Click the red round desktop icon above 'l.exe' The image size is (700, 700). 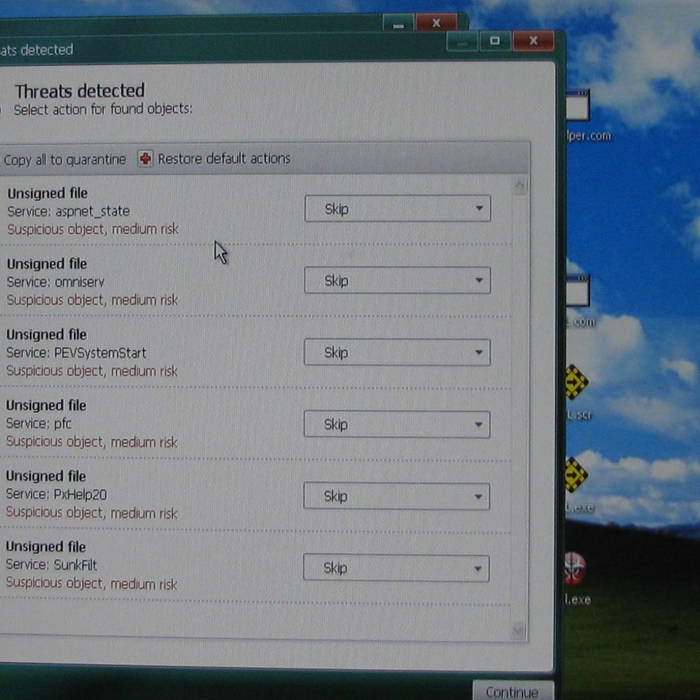(574, 568)
